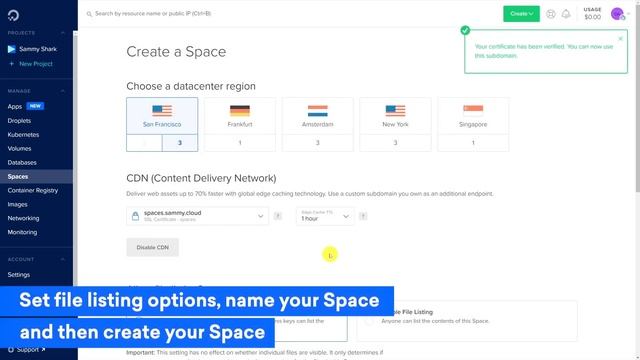The width and height of the screenshot is (640, 360).
Task: Choose Frankfurt datacenter 1
Action: 240,143
